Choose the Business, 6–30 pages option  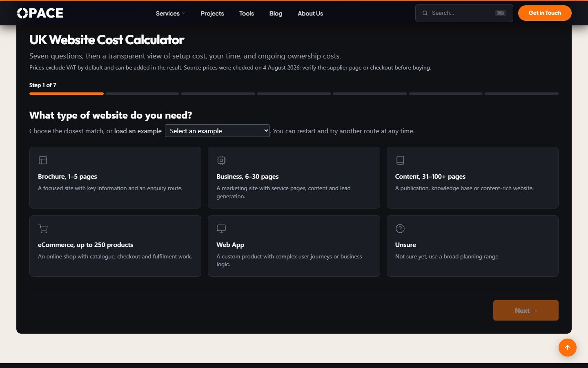tap(294, 178)
